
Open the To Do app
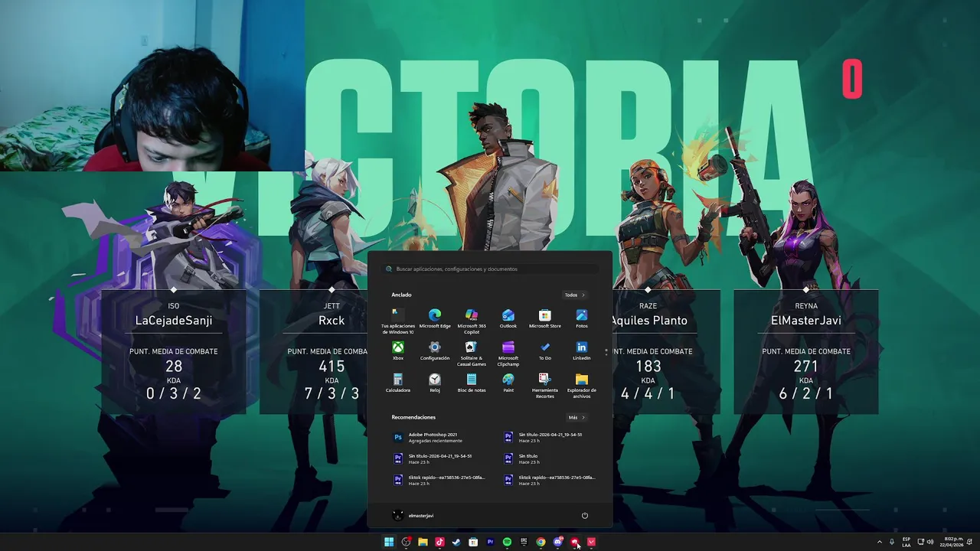[545, 350]
